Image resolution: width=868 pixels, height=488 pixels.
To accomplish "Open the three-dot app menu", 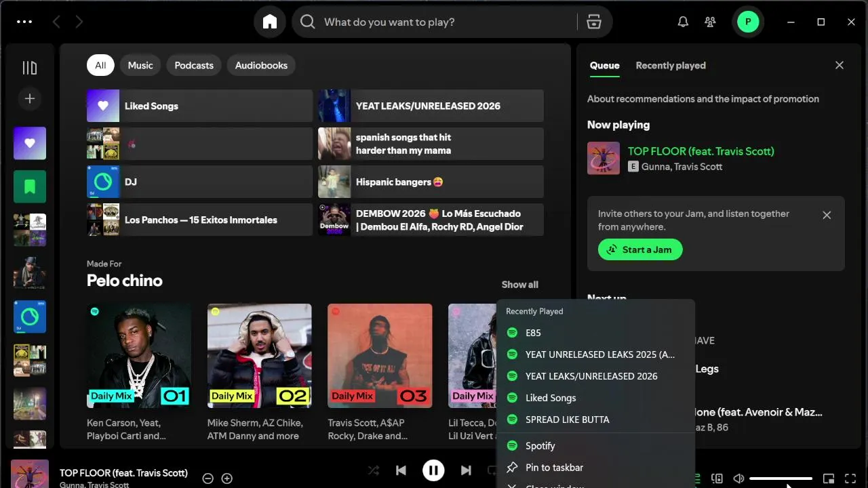I will click(24, 22).
